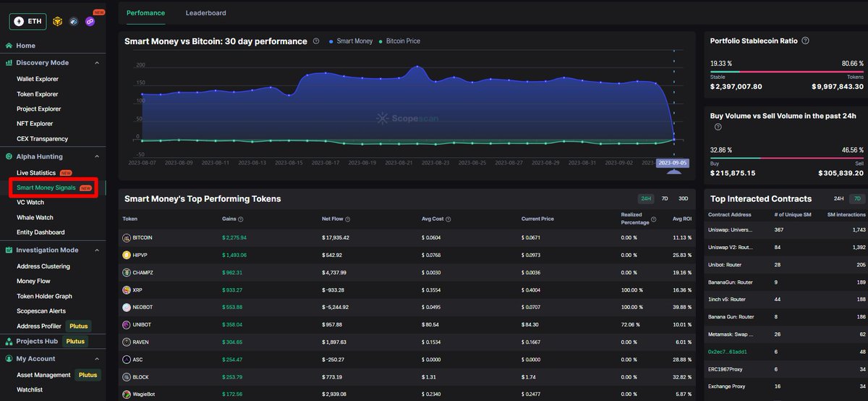Click Realized Percentage info icon

tap(654, 219)
